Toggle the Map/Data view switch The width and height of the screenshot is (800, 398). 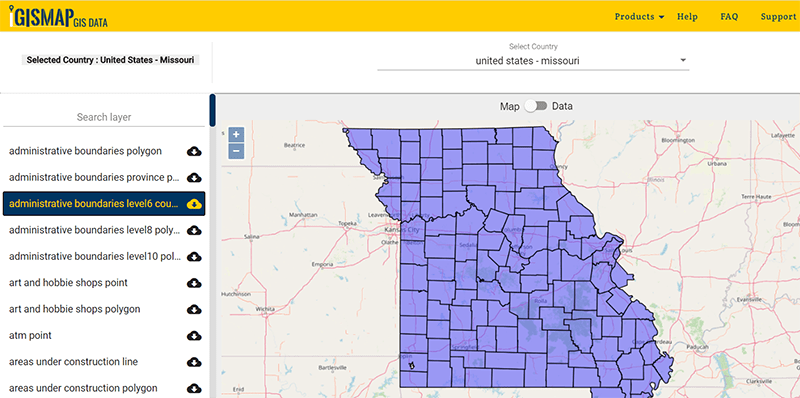point(536,106)
